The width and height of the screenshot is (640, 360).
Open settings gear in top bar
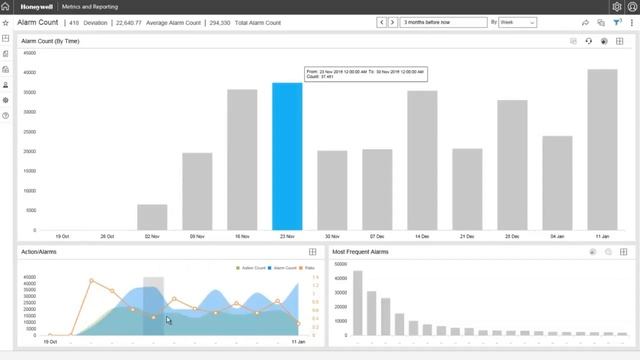(617, 7)
